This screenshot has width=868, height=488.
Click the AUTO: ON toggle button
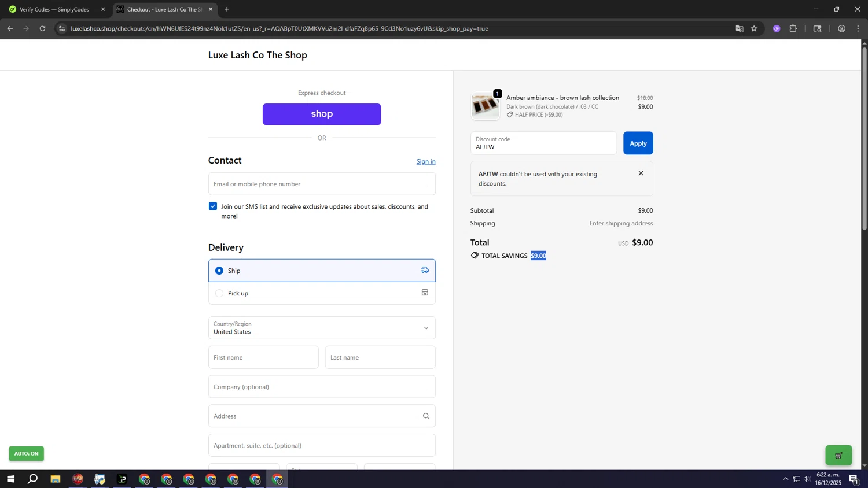click(26, 454)
